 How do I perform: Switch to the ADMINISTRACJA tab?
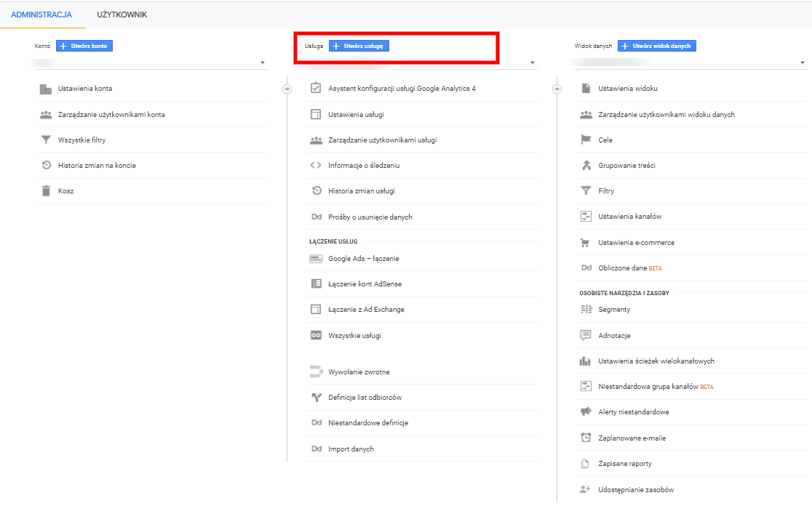[x=41, y=15]
